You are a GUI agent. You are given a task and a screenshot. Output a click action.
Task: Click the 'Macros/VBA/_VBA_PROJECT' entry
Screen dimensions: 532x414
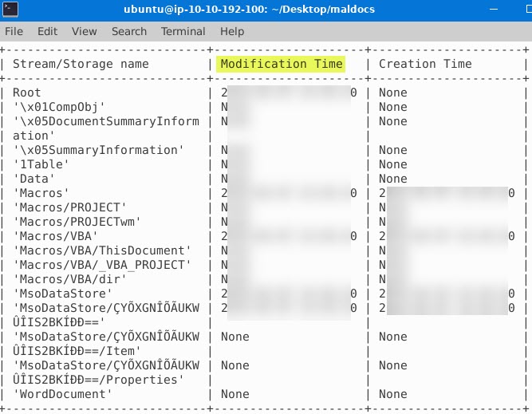coord(102,265)
